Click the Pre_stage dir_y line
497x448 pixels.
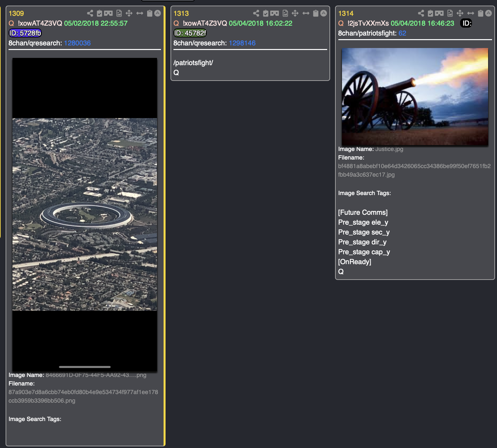coord(362,242)
